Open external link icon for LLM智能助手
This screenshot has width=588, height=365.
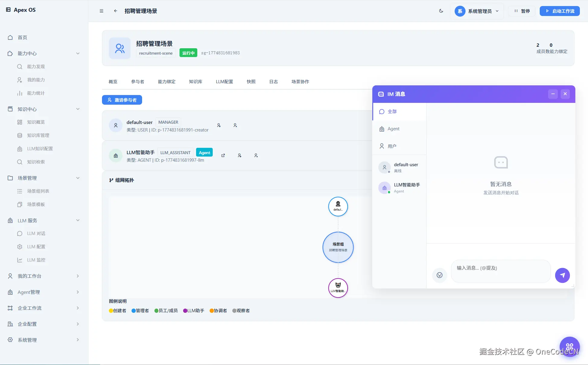click(x=223, y=155)
